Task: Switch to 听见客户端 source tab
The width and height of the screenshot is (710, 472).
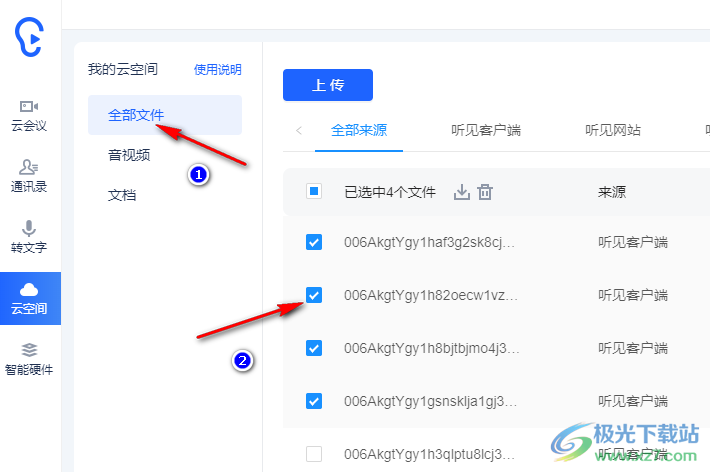Action: (485, 130)
